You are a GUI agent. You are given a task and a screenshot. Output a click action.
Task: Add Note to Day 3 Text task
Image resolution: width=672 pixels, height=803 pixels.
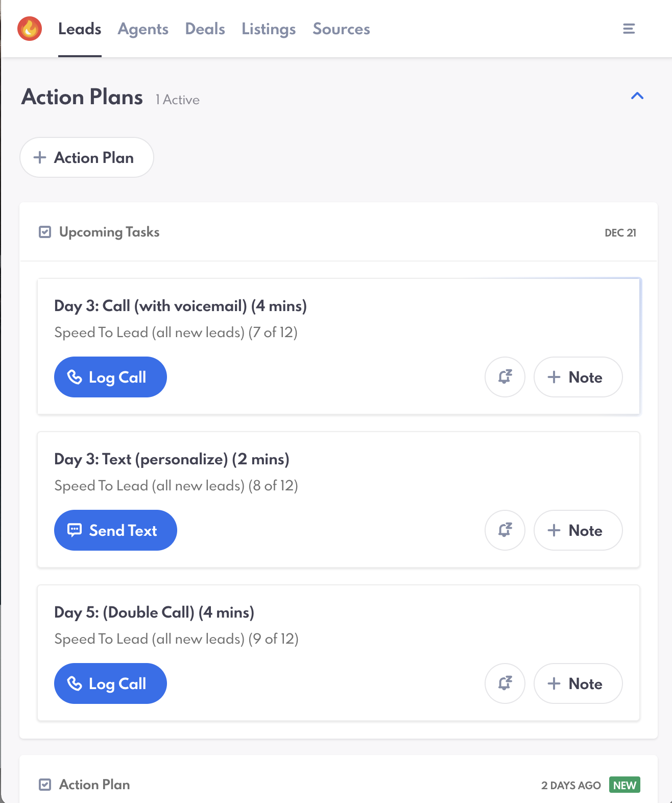coord(578,530)
